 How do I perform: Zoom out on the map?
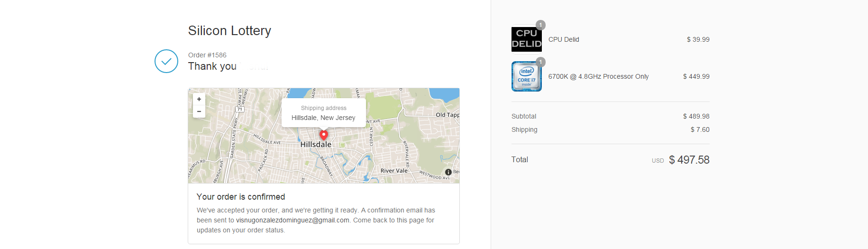pos(199,111)
